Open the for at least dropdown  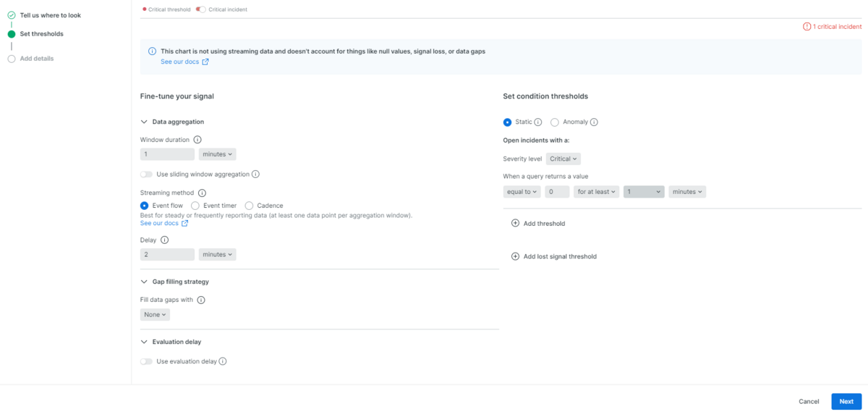coord(597,192)
